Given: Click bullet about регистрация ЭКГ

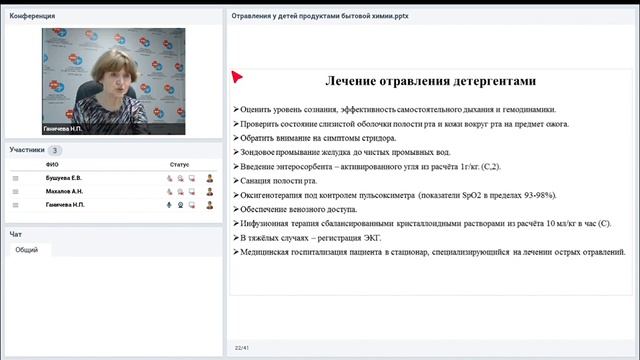Looking at the screenshot, I should [x=307, y=238].
